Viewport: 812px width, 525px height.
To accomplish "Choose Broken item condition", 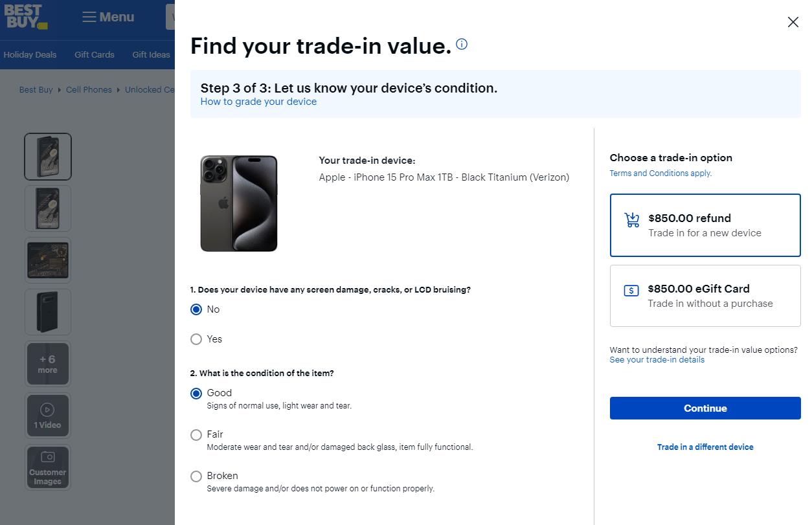I will tap(196, 476).
